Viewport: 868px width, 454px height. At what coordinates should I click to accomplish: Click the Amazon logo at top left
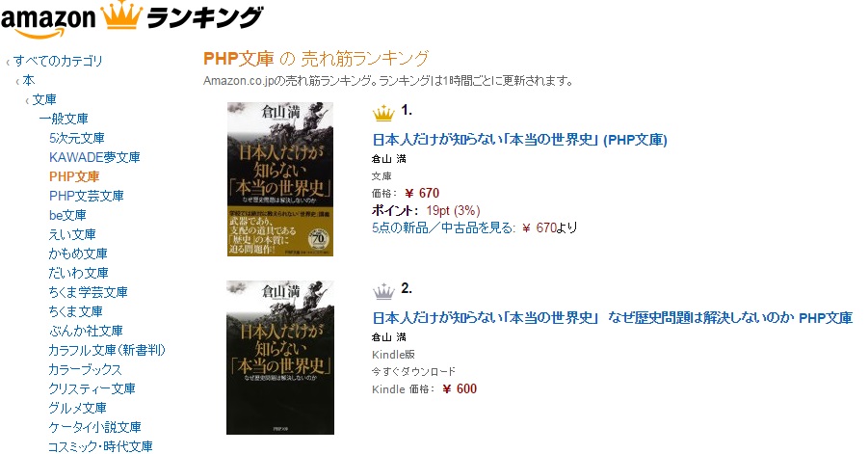pos(48,21)
